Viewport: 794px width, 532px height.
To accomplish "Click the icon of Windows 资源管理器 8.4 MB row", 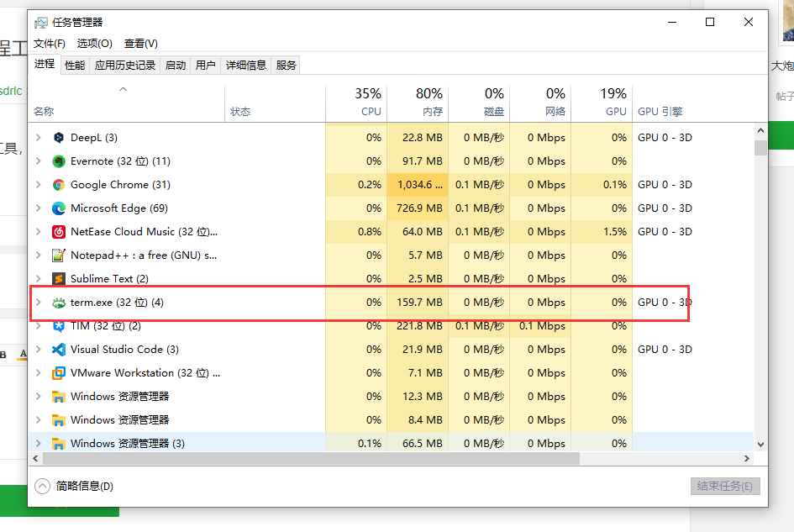I will [59, 420].
